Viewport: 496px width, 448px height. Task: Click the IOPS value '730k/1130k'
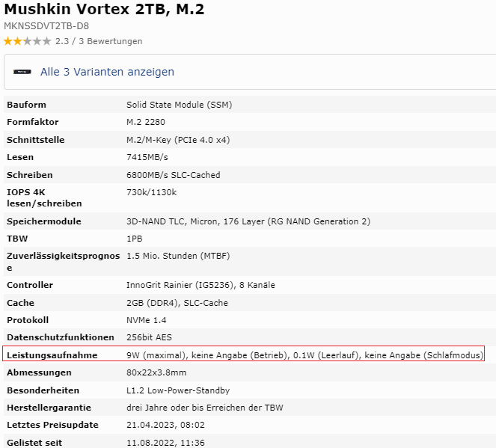coord(152,192)
